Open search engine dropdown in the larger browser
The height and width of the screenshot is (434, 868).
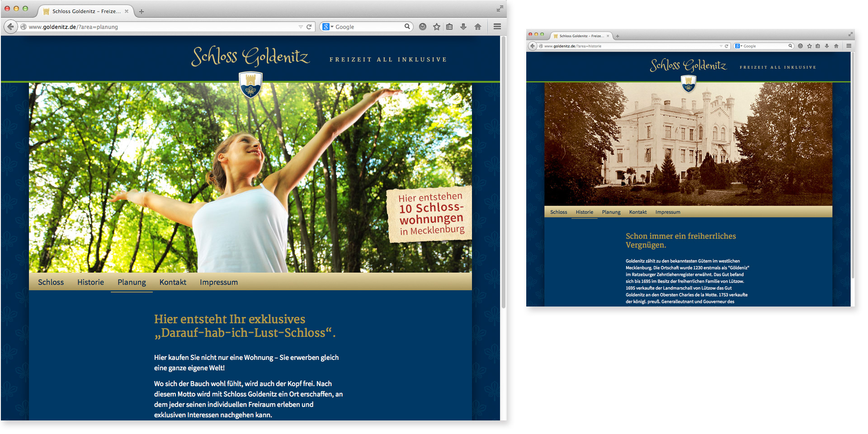(x=328, y=27)
